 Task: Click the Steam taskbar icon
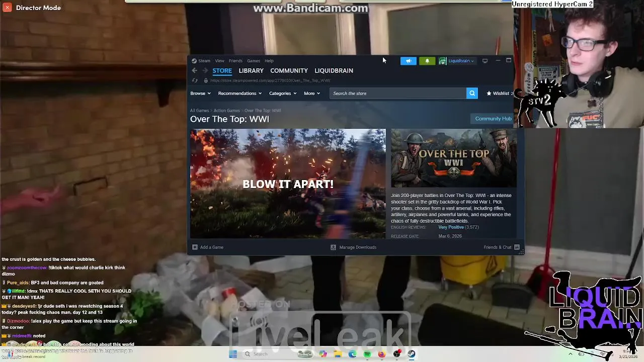(x=412, y=354)
